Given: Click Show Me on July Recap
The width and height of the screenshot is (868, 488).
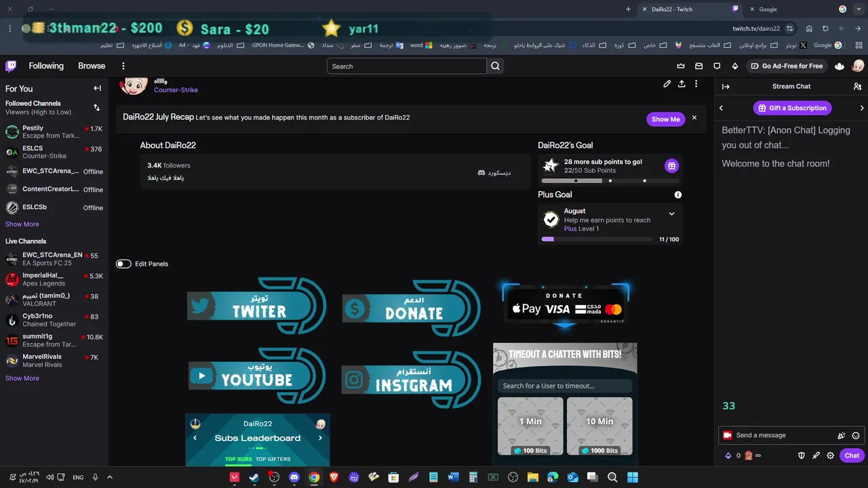Looking at the screenshot, I should coord(665,119).
